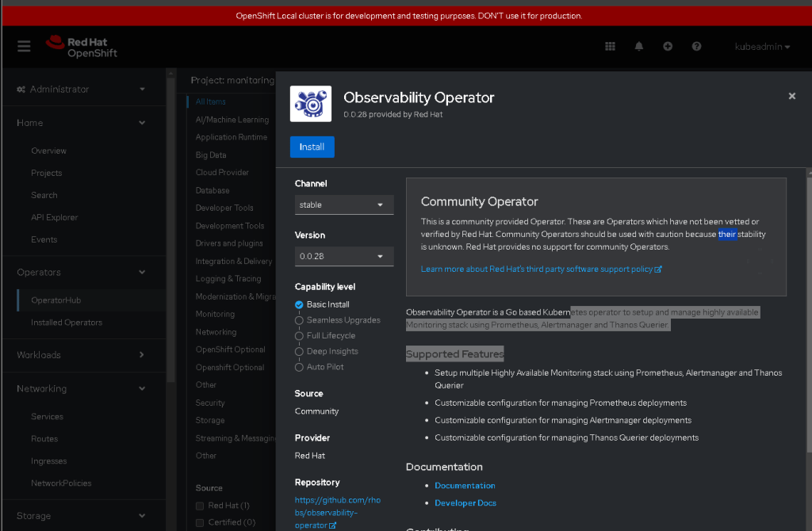
Task: Click the plus import icon
Action: (x=668, y=47)
